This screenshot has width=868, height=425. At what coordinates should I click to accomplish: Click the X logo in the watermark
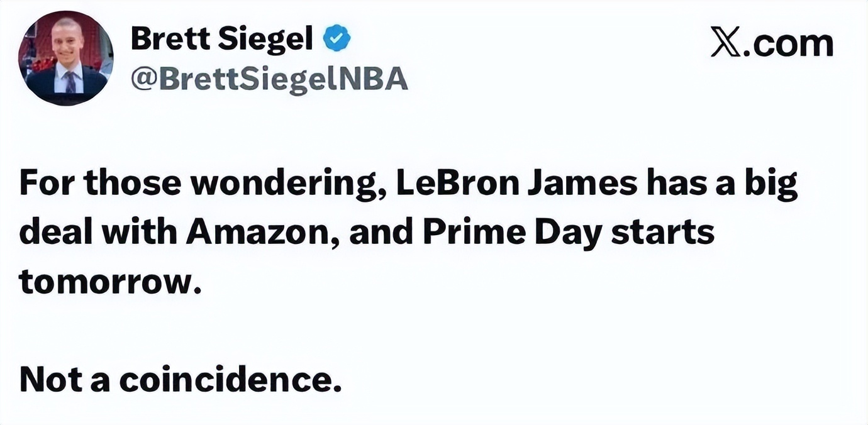[725, 44]
